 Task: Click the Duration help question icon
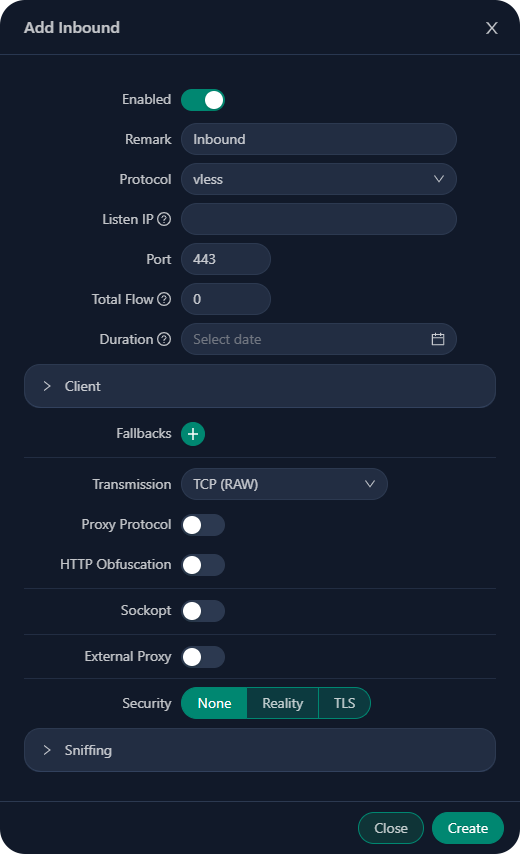coord(164,339)
